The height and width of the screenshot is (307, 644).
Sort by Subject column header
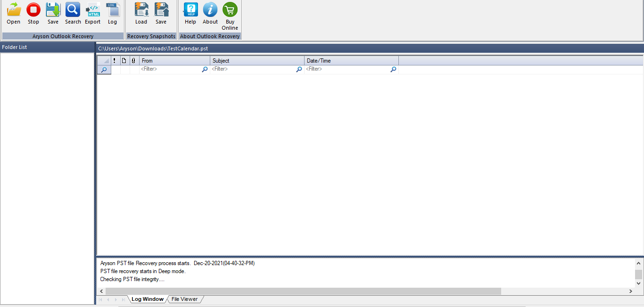[257, 61]
